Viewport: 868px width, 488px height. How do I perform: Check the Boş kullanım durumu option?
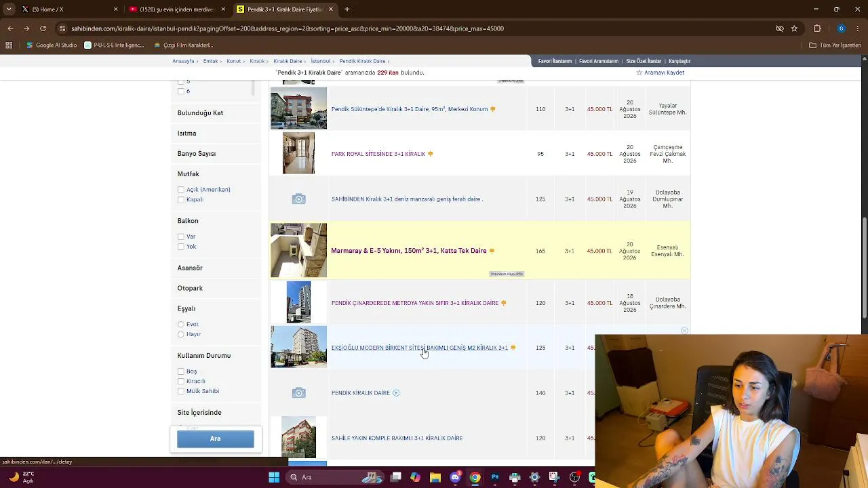181,371
